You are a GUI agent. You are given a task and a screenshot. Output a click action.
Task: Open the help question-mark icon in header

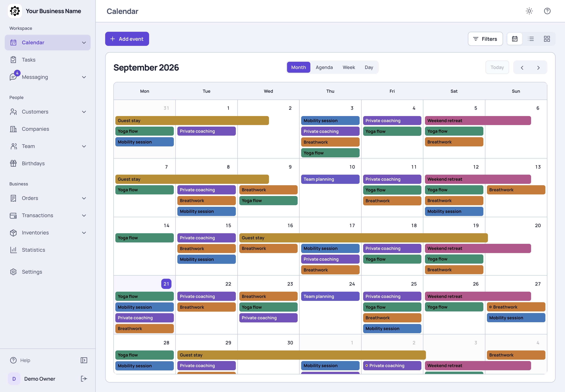click(x=547, y=11)
